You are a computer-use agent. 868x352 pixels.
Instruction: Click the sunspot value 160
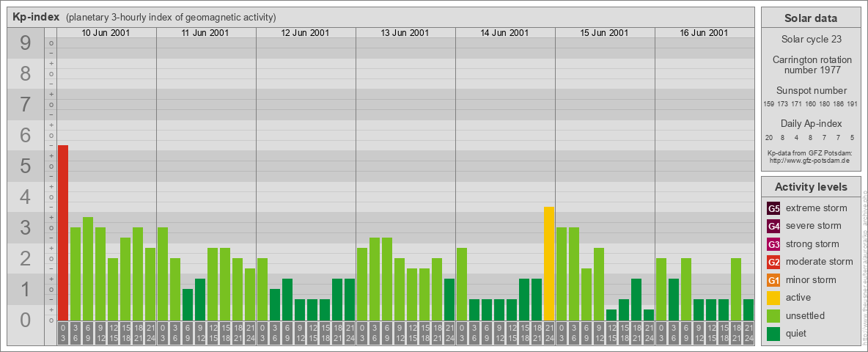tap(810, 104)
